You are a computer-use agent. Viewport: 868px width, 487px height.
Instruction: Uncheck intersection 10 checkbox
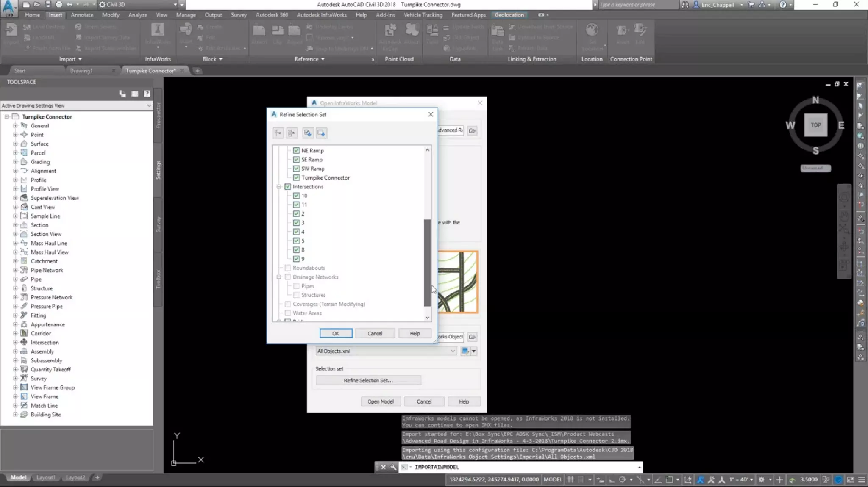[x=296, y=196]
